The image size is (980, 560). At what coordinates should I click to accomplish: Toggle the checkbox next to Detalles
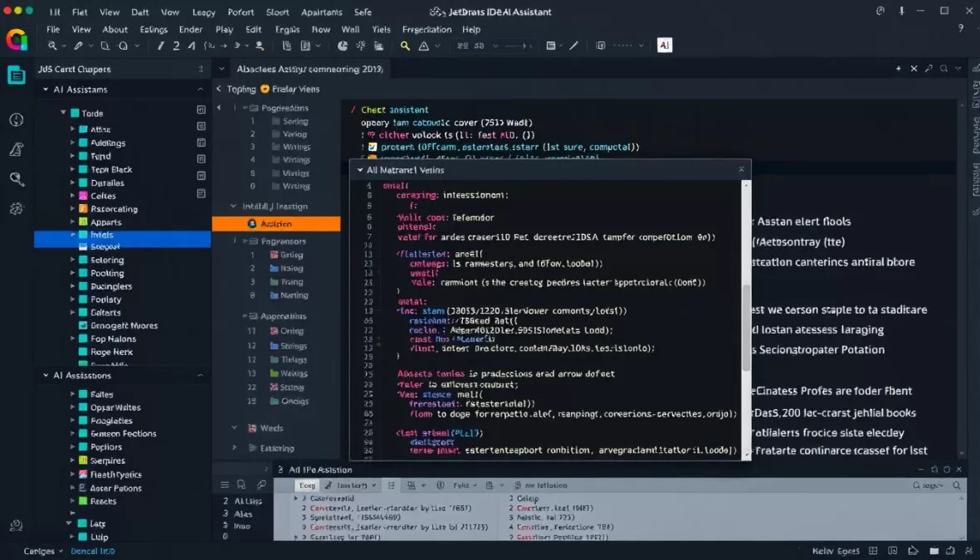200,192
